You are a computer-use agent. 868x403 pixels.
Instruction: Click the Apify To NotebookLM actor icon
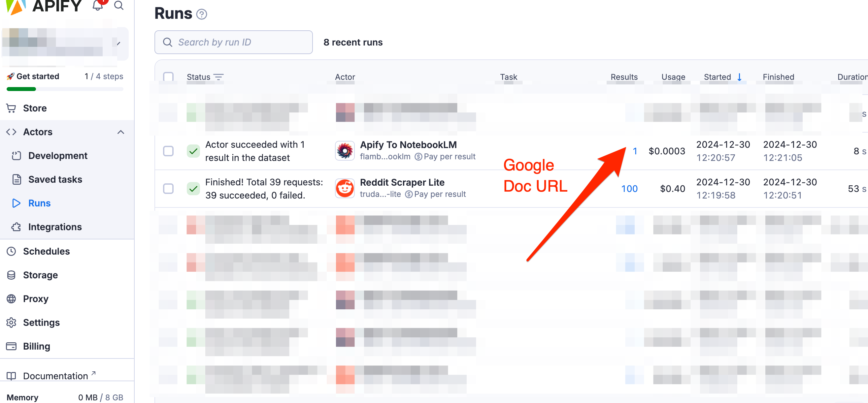coord(344,150)
